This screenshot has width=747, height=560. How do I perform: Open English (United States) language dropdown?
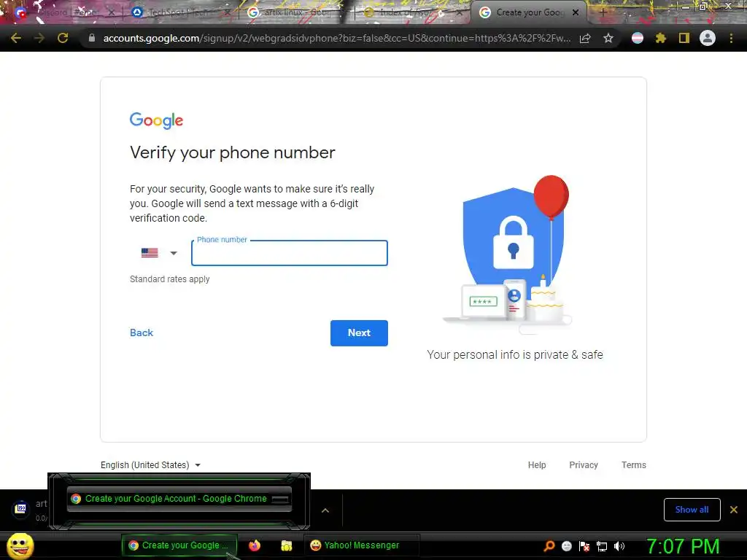(x=150, y=464)
